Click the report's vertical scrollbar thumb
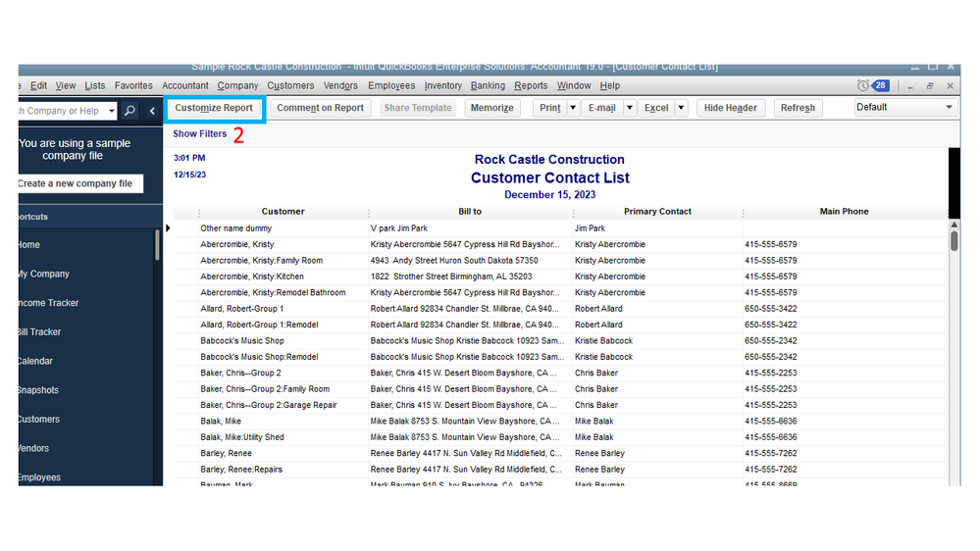 pos(954,240)
